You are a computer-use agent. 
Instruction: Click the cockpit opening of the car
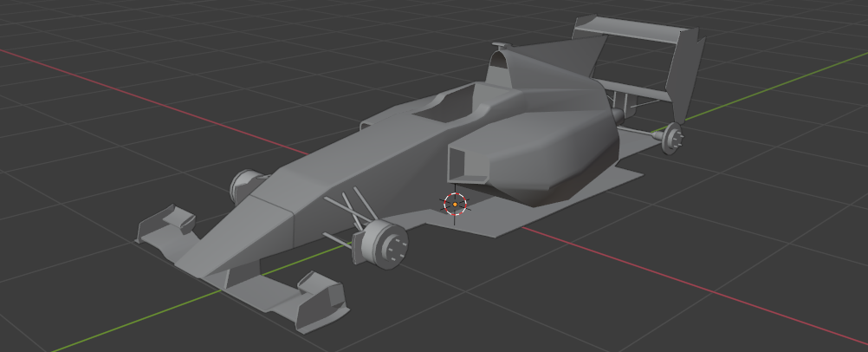pyautogui.click(x=450, y=106)
